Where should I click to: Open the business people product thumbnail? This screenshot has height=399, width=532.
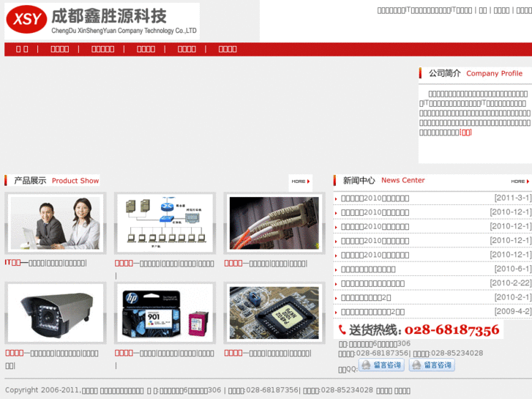click(56, 223)
